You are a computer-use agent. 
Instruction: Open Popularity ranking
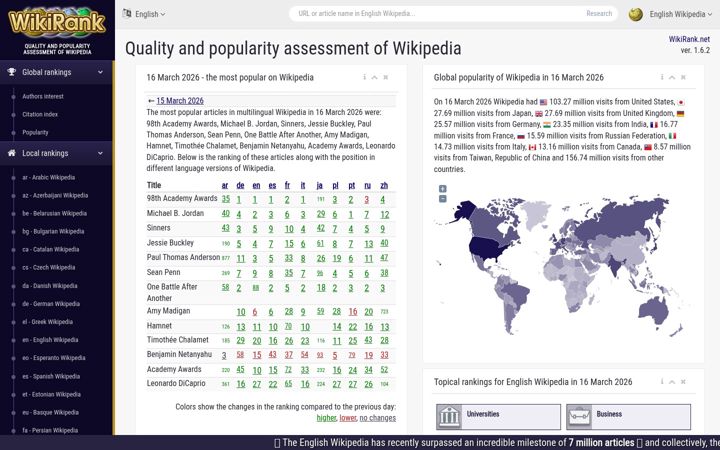(x=35, y=132)
